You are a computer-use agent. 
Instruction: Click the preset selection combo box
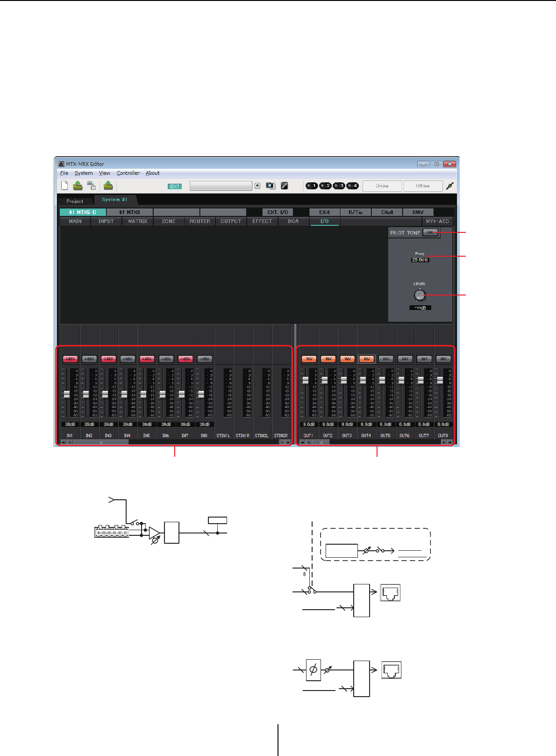coord(221,186)
